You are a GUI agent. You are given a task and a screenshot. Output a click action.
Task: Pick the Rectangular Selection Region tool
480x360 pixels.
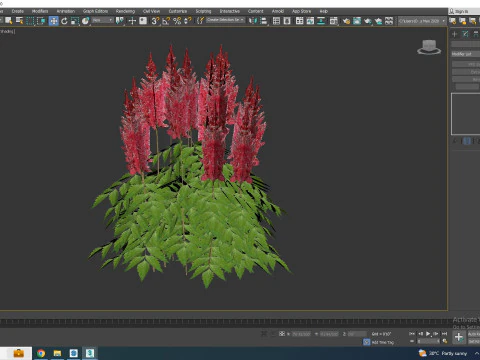click(x=30, y=21)
